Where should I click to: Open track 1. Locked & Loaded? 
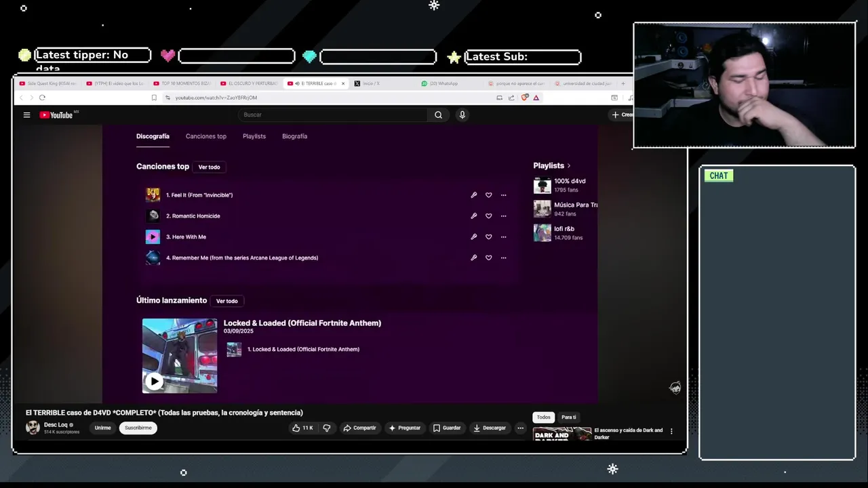pyautogui.click(x=303, y=349)
